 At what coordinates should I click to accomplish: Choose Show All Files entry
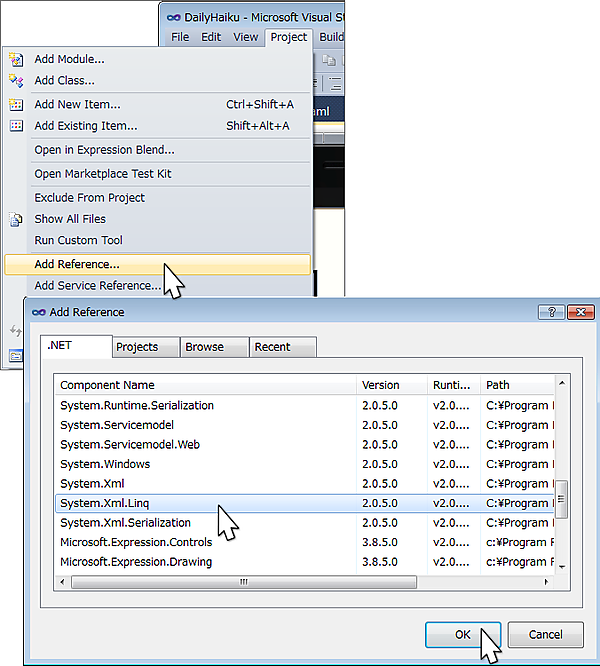tap(158, 219)
